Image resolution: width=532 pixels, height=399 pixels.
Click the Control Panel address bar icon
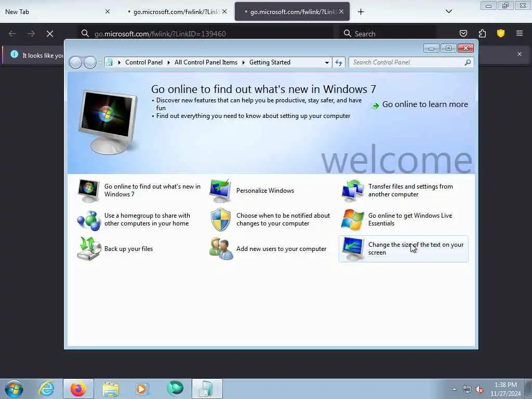tap(109, 62)
